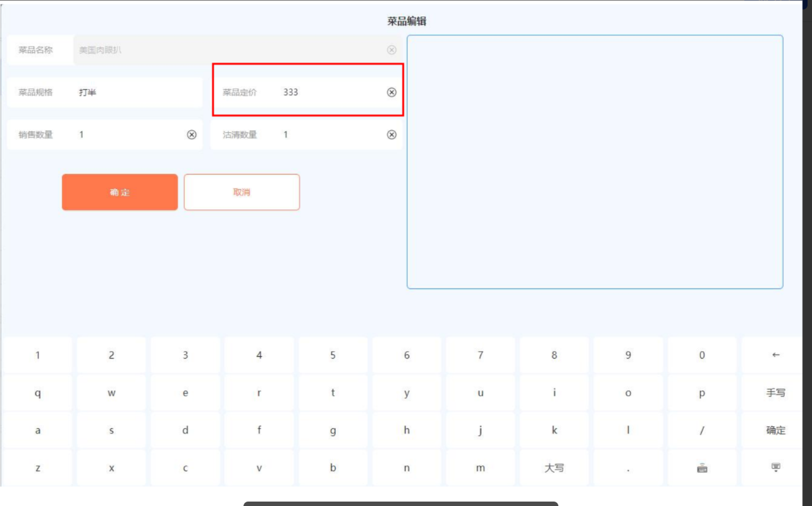
Task: Hide the on-screen keyboard with collapse icon
Action: point(775,468)
